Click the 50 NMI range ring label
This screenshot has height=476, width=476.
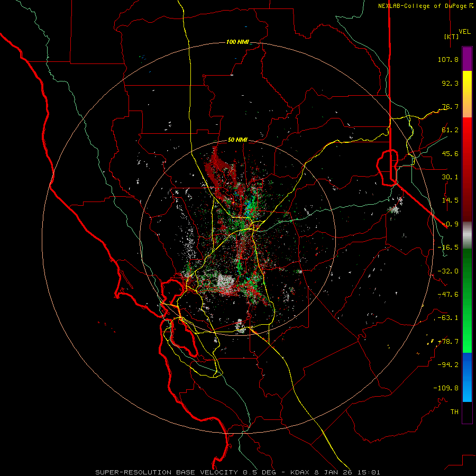coord(237,140)
